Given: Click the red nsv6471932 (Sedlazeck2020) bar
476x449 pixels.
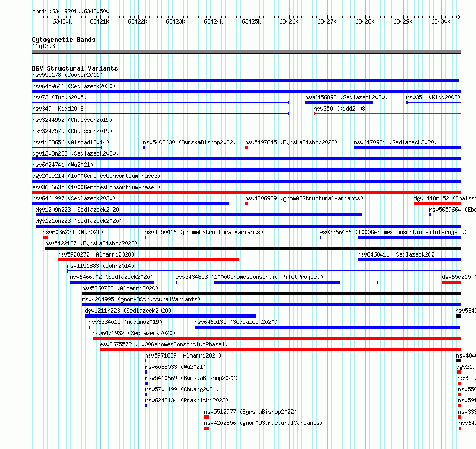Looking at the screenshot, I should coord(277,338).
